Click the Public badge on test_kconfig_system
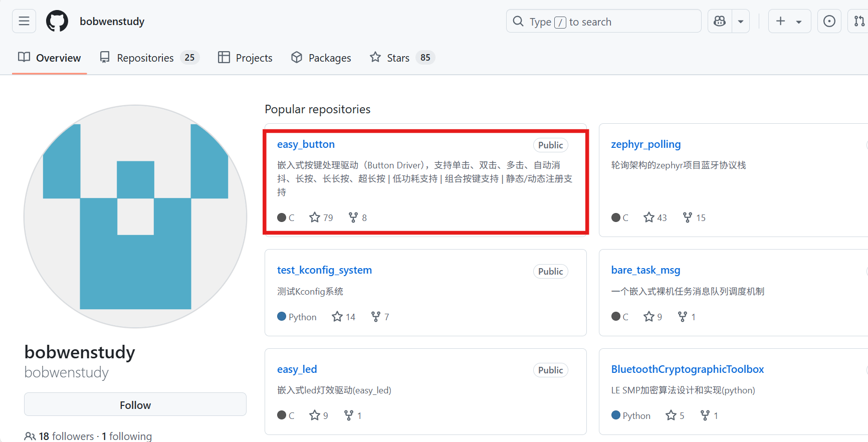This screenshot has height=442, width=868. pyautogui.click(x=550, y=271)
